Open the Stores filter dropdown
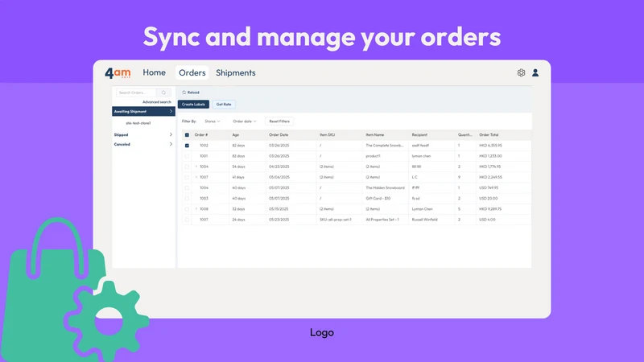This screenshot has width=644, height=362. [x=213, y=121]
